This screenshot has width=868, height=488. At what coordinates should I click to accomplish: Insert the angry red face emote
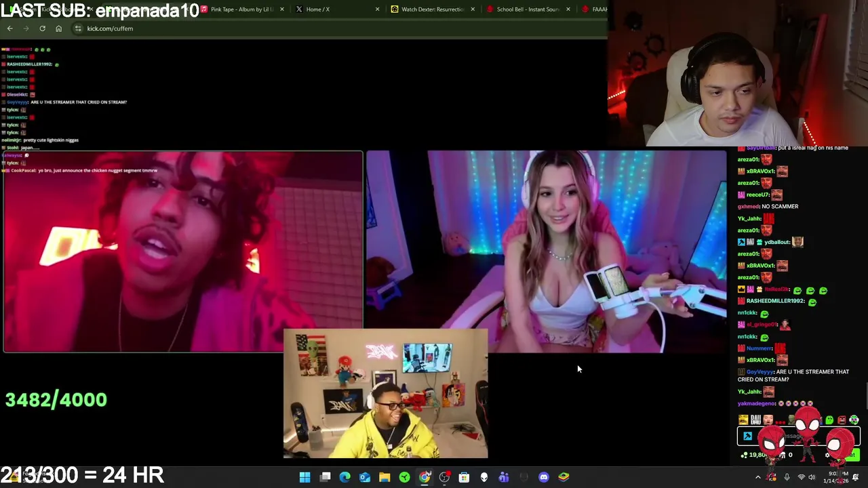pos(842,420)
